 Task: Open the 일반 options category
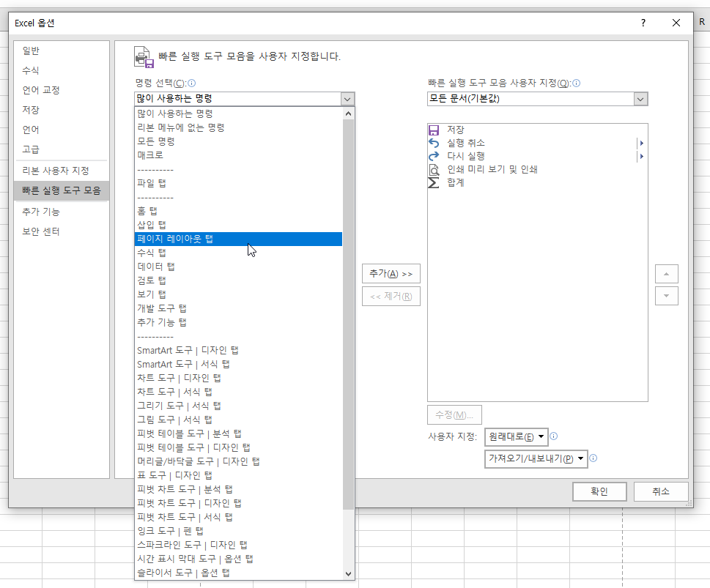click(62, 51)
